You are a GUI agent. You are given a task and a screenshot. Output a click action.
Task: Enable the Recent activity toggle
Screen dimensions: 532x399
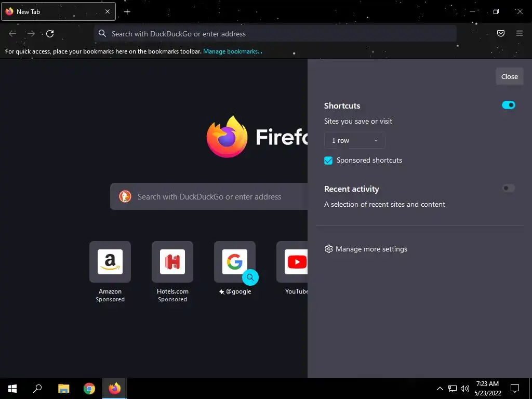click(x=508, y=188)
